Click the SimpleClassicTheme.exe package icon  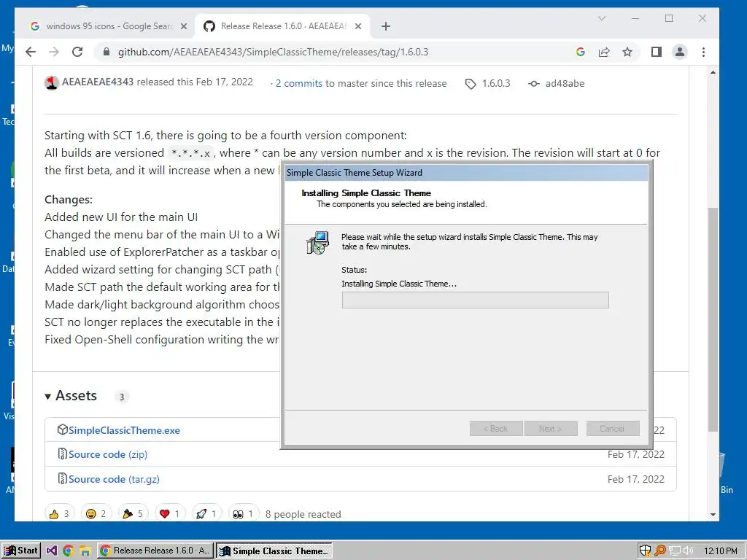63,429
